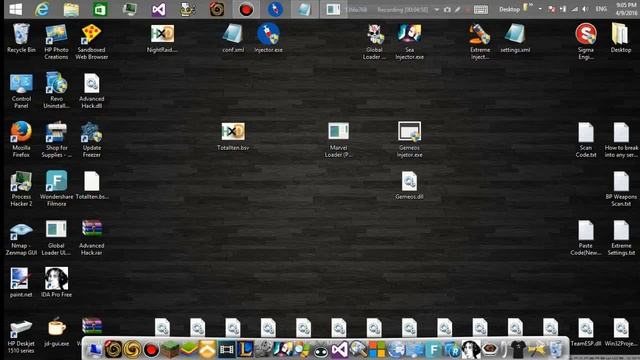
Task: Launch Internet Explorer from the taskbar
Action: (42, 9)
